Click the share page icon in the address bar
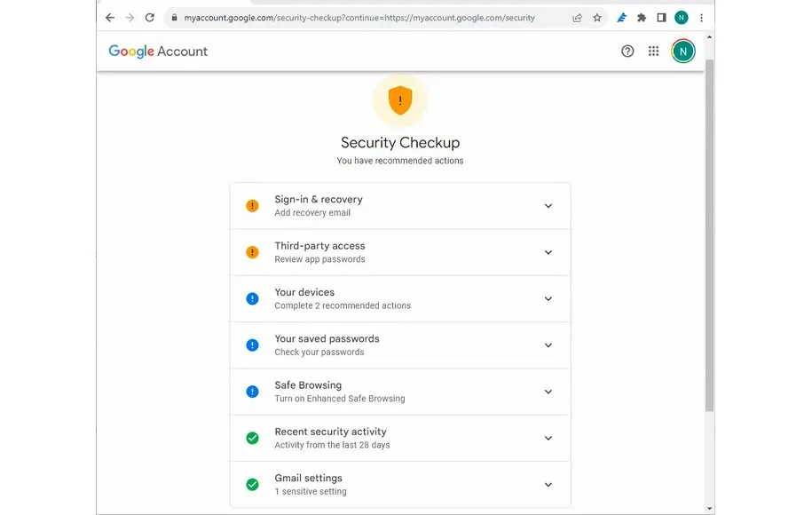Viewport: 812px width, 515px height. tap(577, 18)
